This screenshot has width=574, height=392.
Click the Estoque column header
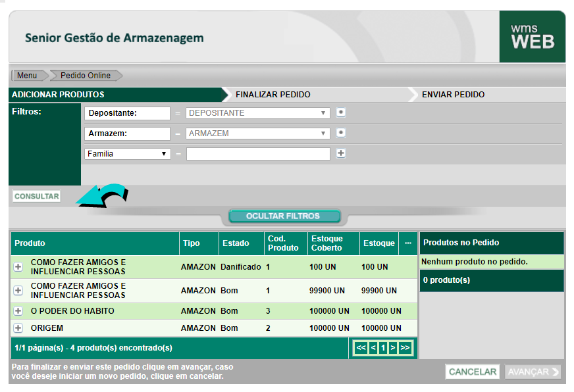click(x=379, y=243)
